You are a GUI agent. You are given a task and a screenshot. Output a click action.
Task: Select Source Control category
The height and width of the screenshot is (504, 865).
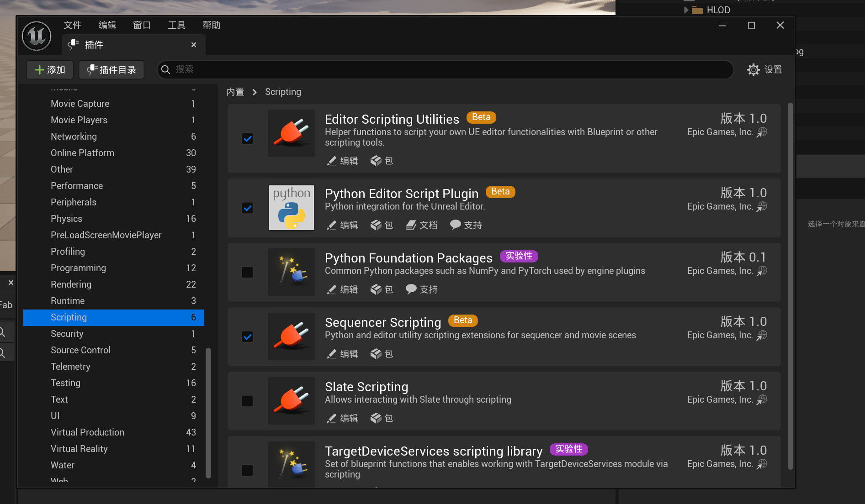pos(114,350)
